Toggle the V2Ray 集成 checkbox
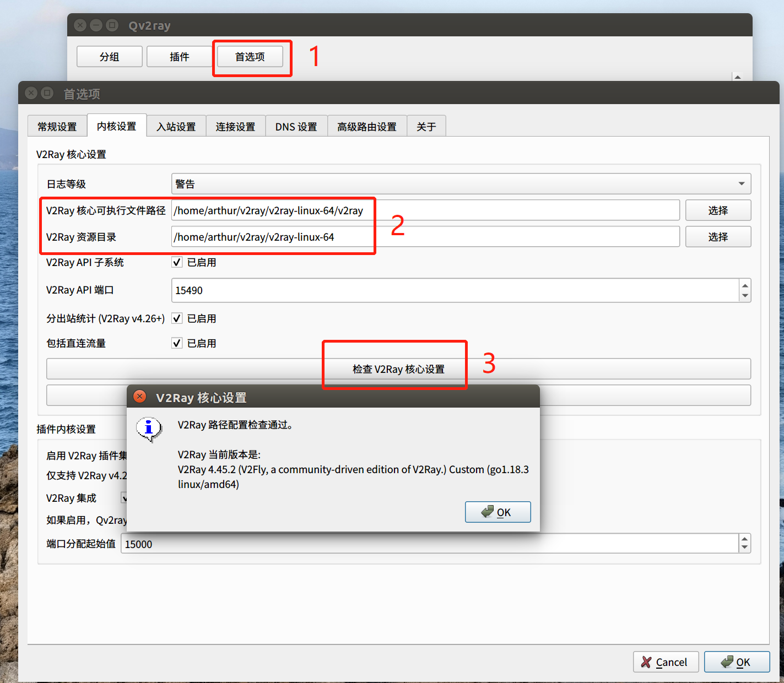This screenshot has height=683, width=784. pos(125,497)
